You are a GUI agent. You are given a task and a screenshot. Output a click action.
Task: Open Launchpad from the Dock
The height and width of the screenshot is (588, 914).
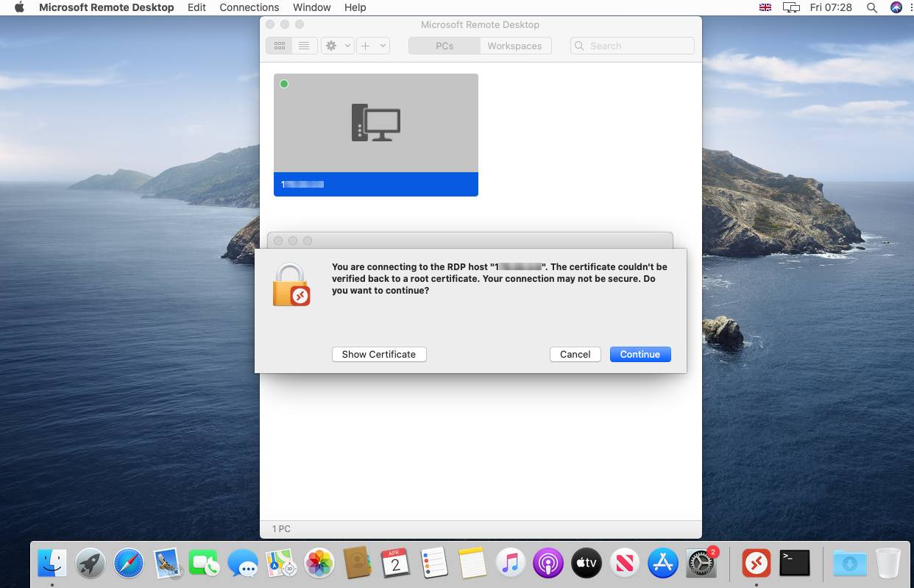coord(91,564)
